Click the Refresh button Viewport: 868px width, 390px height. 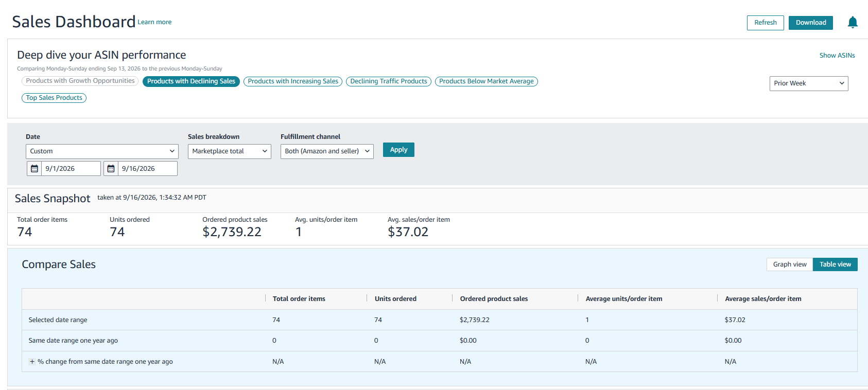point(766,23)
